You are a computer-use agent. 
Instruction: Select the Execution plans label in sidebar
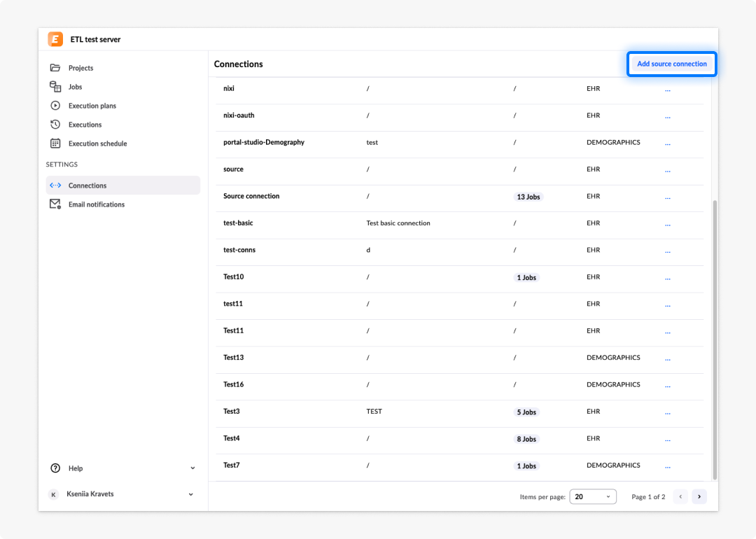[92, 106]
